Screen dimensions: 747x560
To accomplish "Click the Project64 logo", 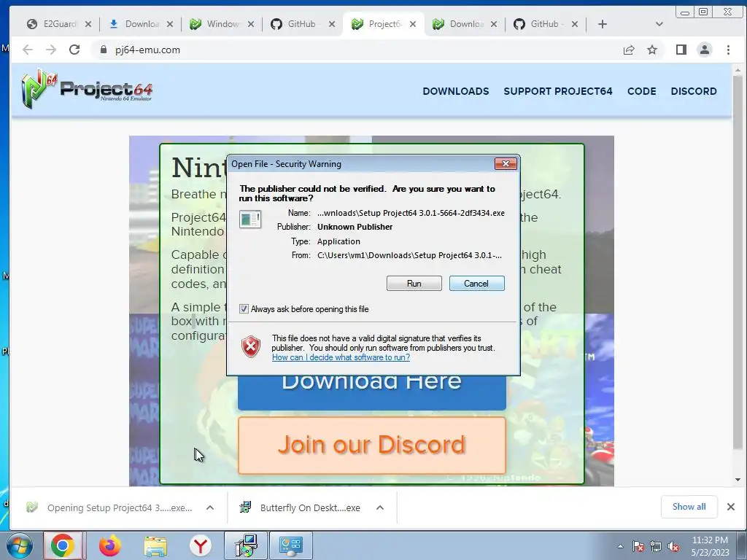I will pyautogui.click(x=87, y=88).
